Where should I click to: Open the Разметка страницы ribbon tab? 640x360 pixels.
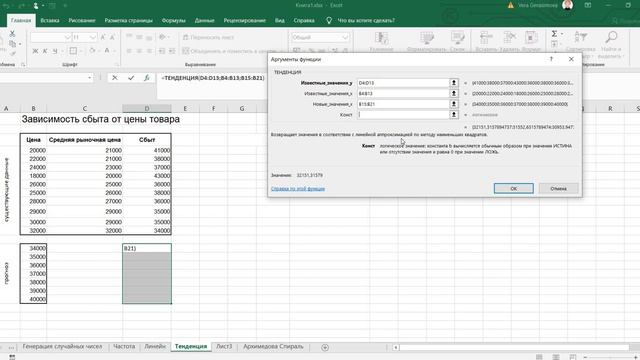coord(129,20)
